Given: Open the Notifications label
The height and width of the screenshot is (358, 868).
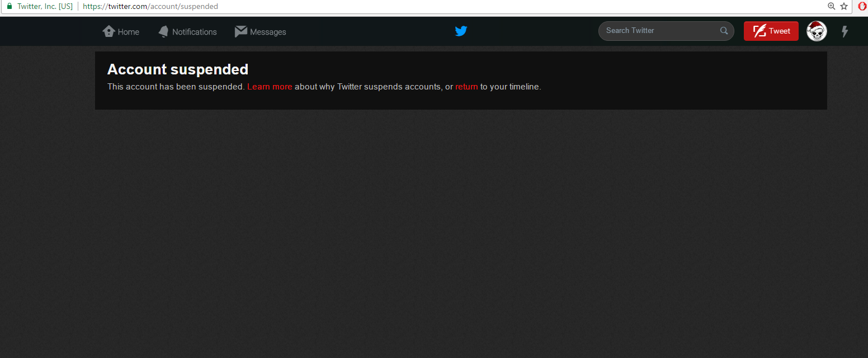Looking at the screenshot, I should pyautogui.click(x=195, y=32).
